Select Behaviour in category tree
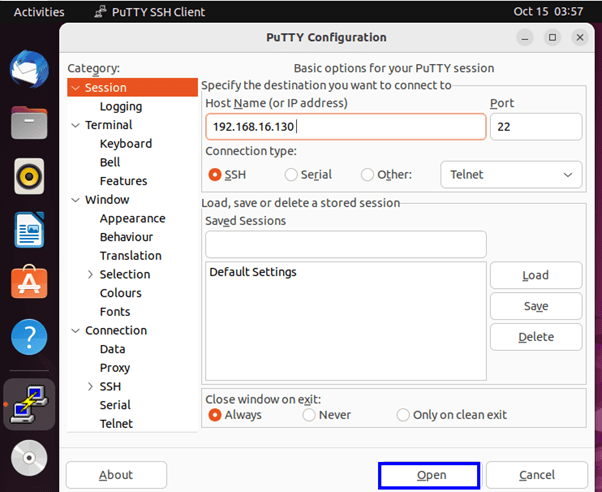The width and height of the screenshot is (602, 492). pyautogui.click(x=126, y=237)
